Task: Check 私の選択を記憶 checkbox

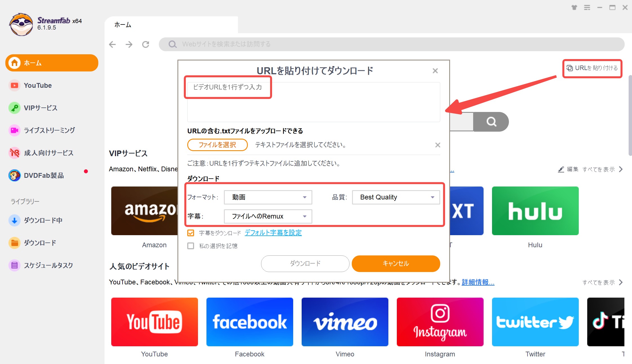Action: tap(191, 246)
